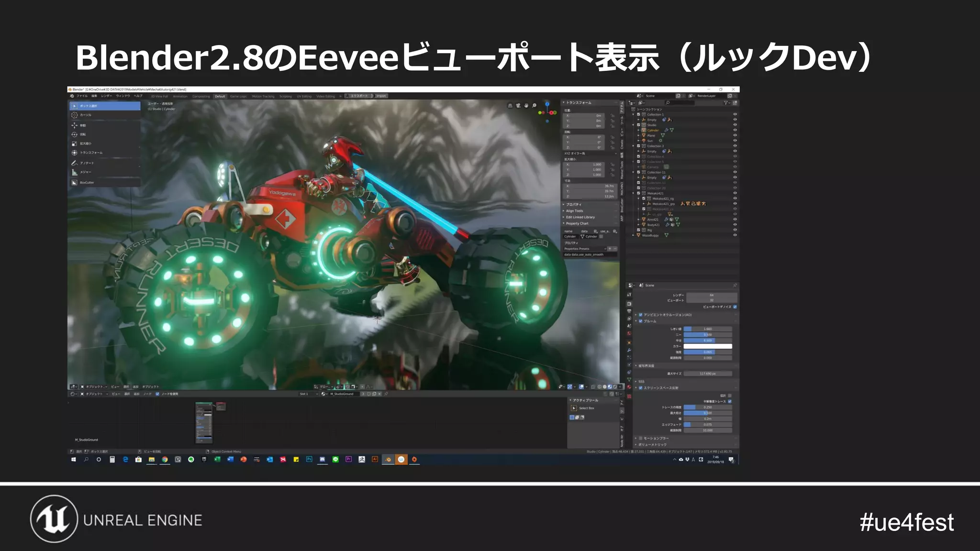Select the 移動 (Move) tool
This screenshot has width=980, height=551.
coord(105,125)
